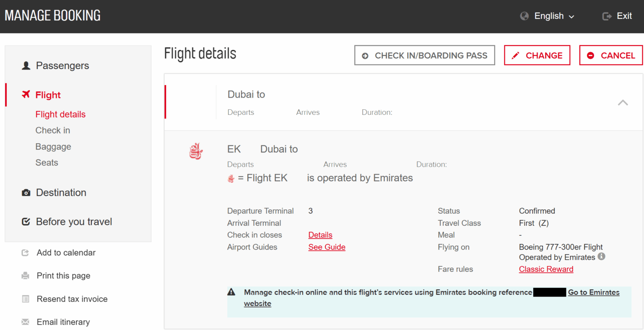This screenshot has height=330, width=644.
Task: Click the Exit icon at top right
Action: click(607, 16)
